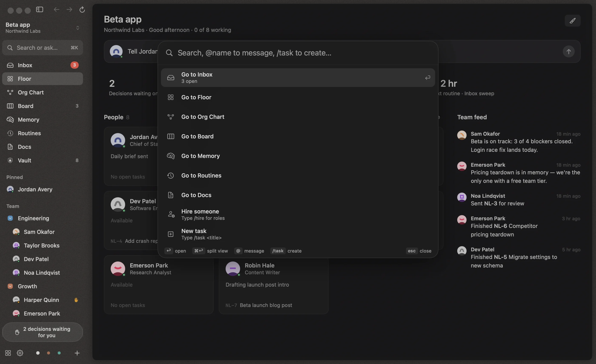Image resolution: width=596 pixels, height=364 pixels.
Task: Select Go to Org Chart command
Action: point(298,117)
